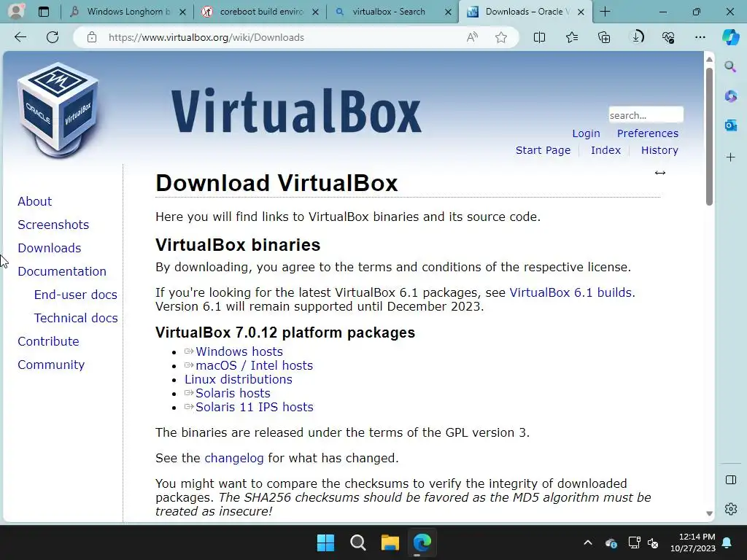Screen dimensions: 747x560
Task: Reload the page with the refresh icon
Action: [x=53, y=37]
